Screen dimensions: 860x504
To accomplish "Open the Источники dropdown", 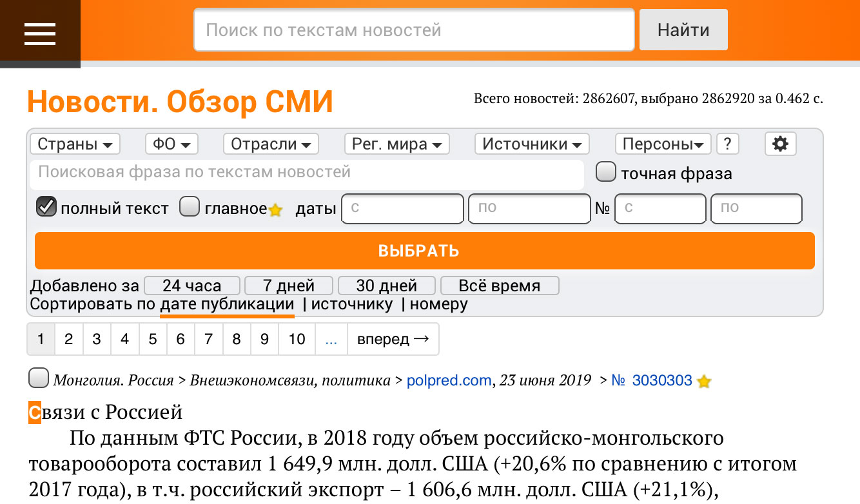I will pos(531,144).
